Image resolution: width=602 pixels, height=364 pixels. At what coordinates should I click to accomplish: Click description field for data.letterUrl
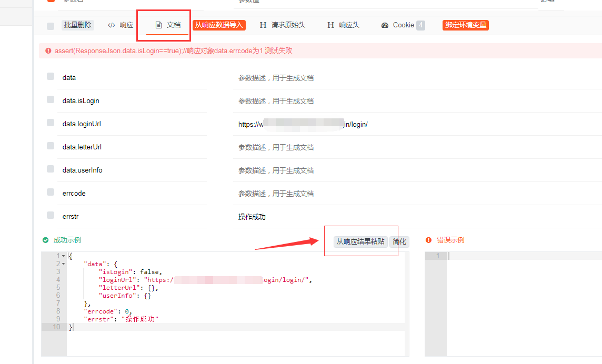[x=417, y=147]
